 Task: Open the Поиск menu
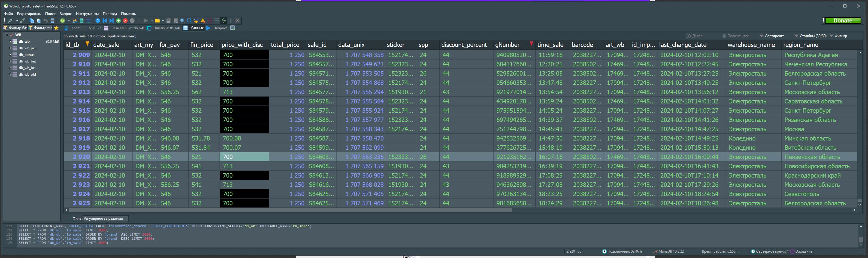[x=50, y=14]
